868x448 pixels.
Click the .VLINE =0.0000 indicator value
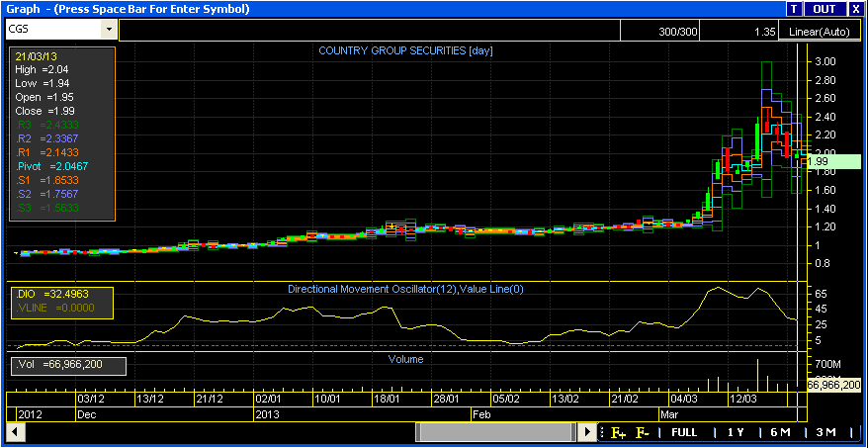[55, 308]
